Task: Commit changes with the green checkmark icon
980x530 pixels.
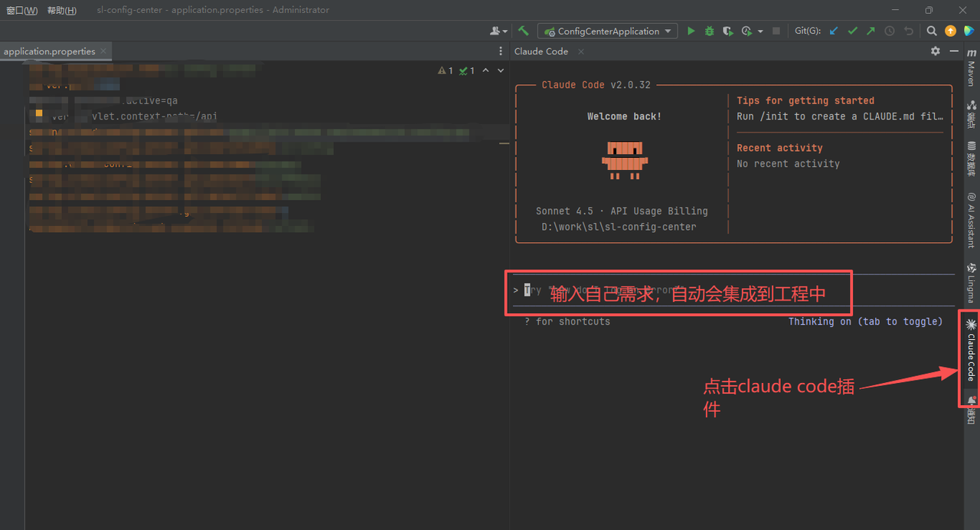Action: point(852,31)
